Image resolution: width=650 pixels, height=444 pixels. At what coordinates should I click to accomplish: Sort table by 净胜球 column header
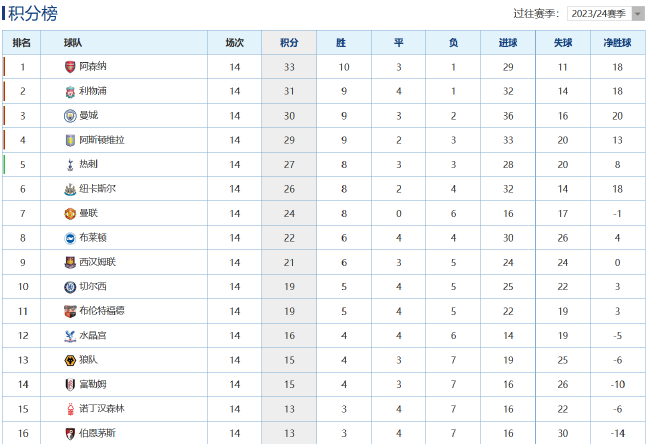(x=617, y=43)
